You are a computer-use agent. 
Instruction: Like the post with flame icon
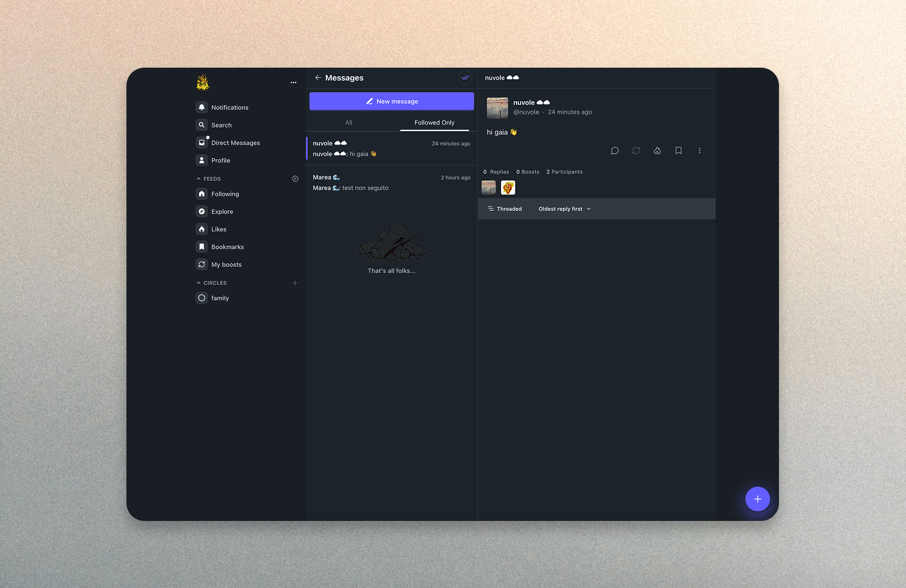tap(657, 151)
